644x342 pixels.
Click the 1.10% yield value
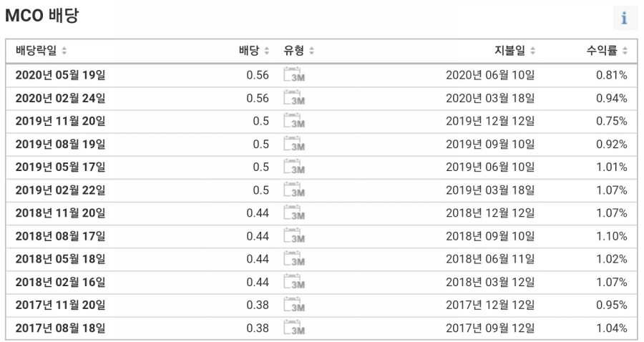tap(612, 236)
